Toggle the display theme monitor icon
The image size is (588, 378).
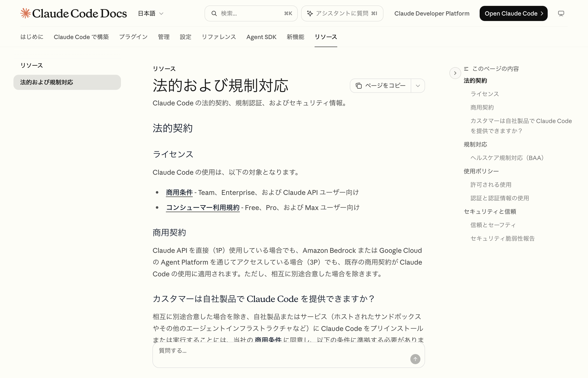tap(561, 13)
